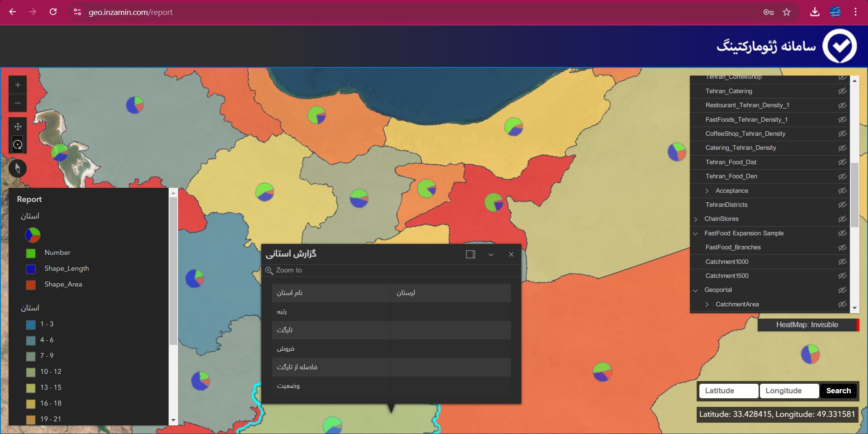Dock the provincial report popup
868x434 pixels.
470,254
